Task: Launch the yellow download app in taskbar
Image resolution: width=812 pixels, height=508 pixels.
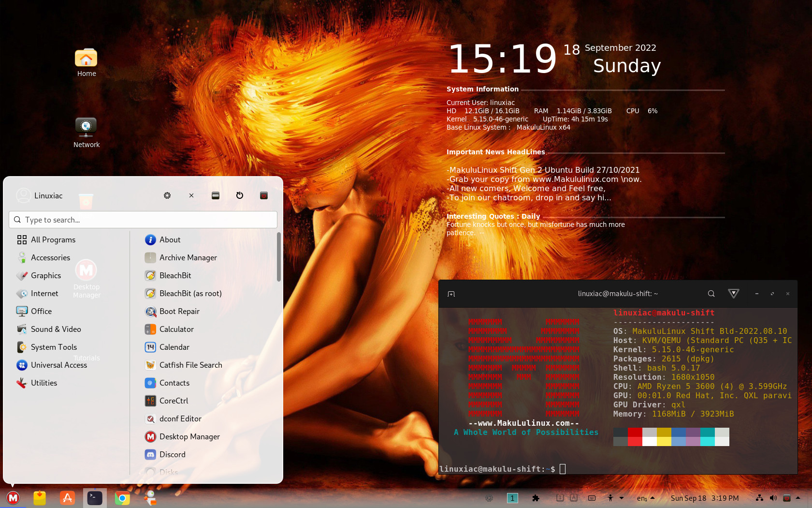Action: coord(40,498)
